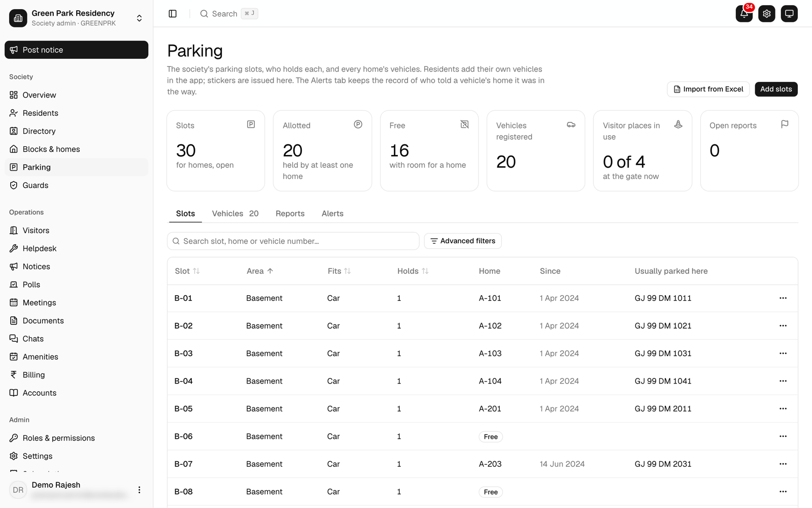The image size is (812, 508).
Task: Select the Slots tab
Action: tap(185, 214)
